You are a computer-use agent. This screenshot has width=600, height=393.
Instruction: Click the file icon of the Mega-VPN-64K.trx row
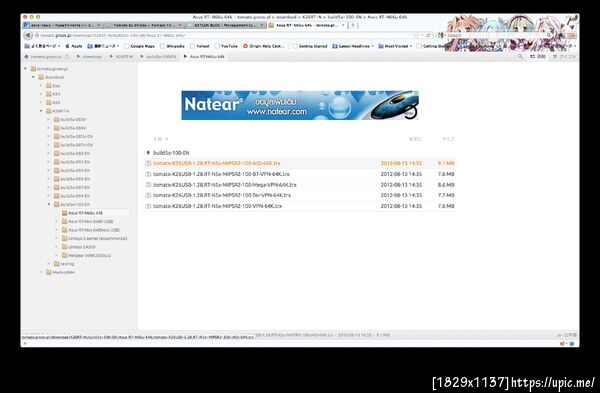(x=148, y=185)
